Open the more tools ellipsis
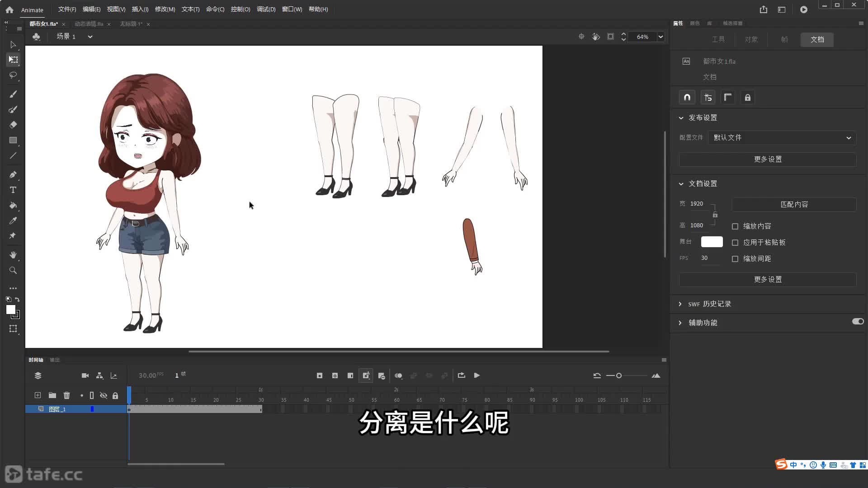This screenshot has height=488, width=868. (x=13, y=288)
